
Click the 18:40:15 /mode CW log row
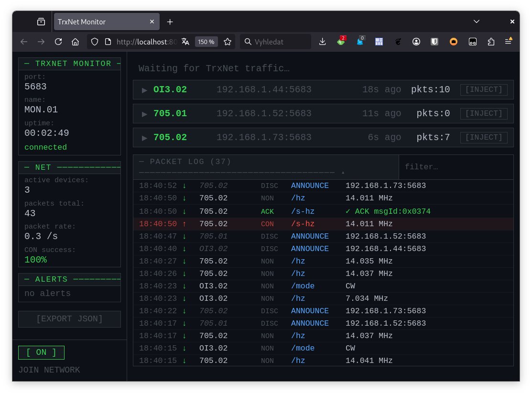point(323,348)
